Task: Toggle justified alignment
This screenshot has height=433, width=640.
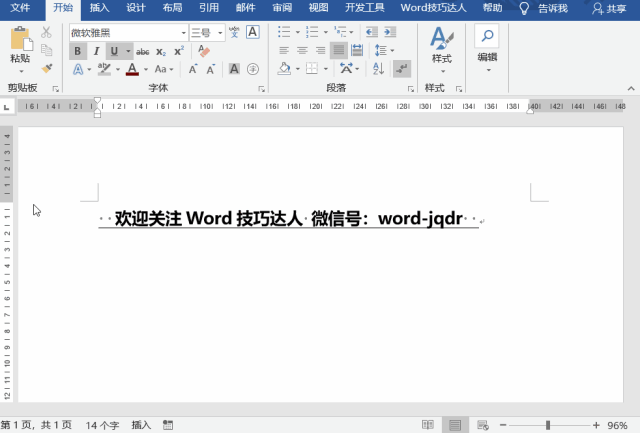Action: point(338,50)
